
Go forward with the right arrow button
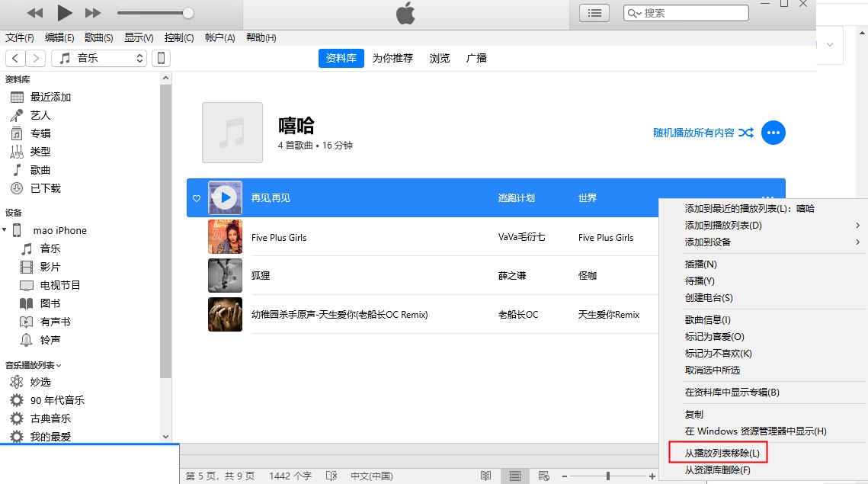tap(35, 58)
